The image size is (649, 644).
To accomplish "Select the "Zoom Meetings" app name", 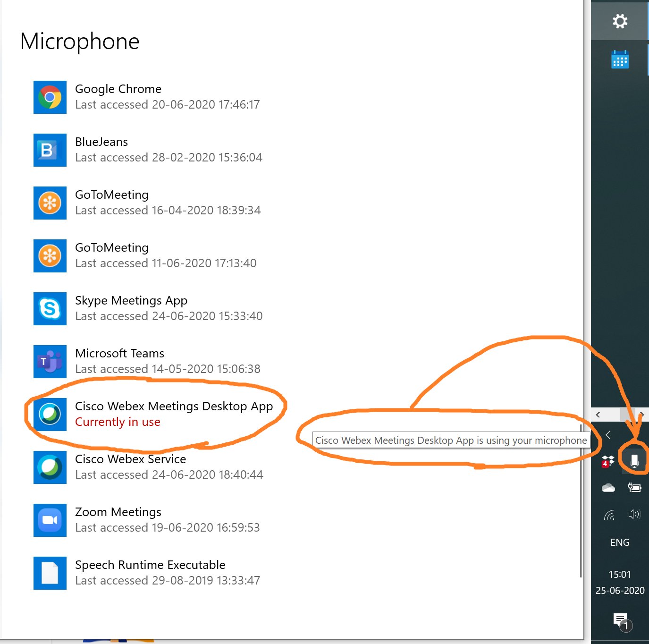I will (118, 512).
